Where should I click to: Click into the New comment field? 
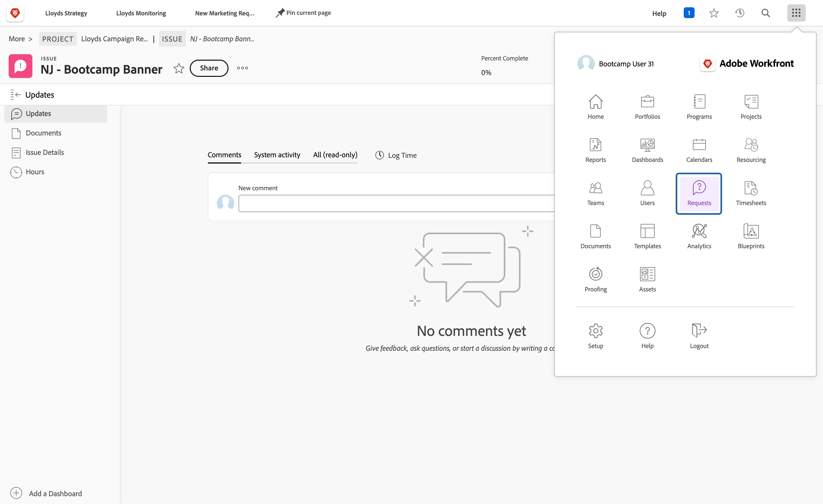click(x=396, y=203)
